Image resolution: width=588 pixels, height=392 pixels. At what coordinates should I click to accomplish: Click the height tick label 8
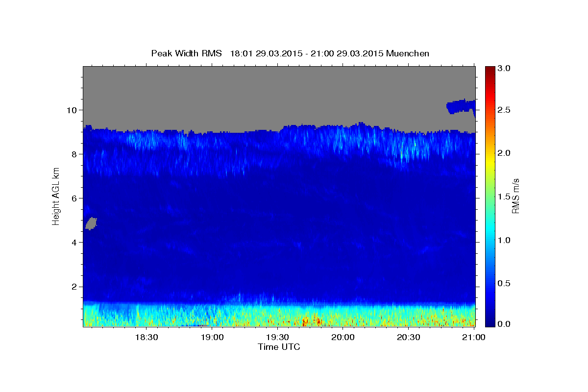pyautogui.click(x=75, y=154)
